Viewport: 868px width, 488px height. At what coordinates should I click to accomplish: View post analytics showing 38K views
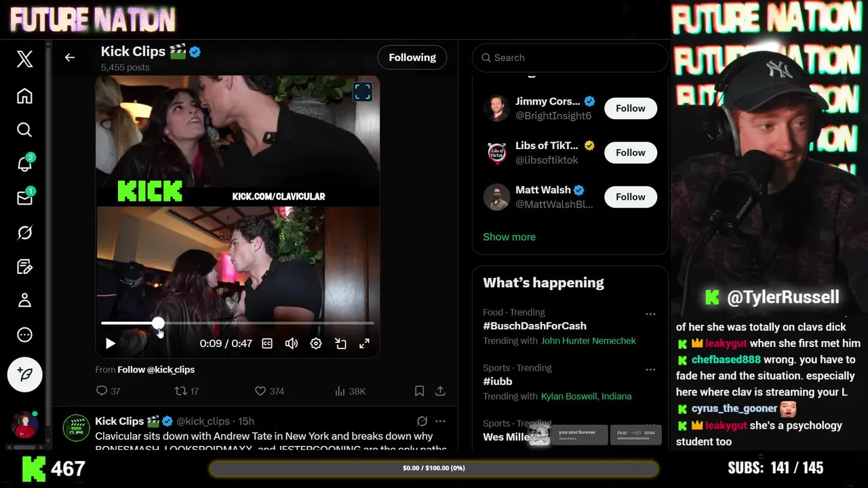pos(351,391)
